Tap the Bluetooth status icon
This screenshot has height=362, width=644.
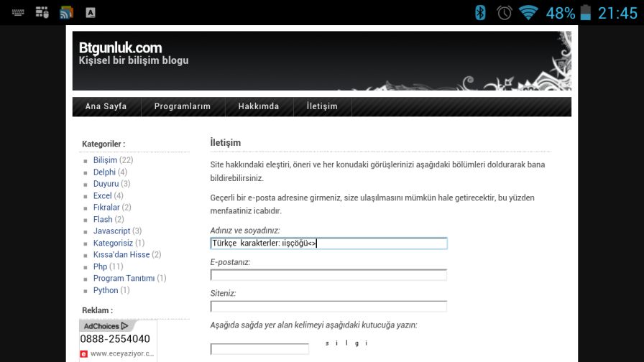[x=480, y=13]
